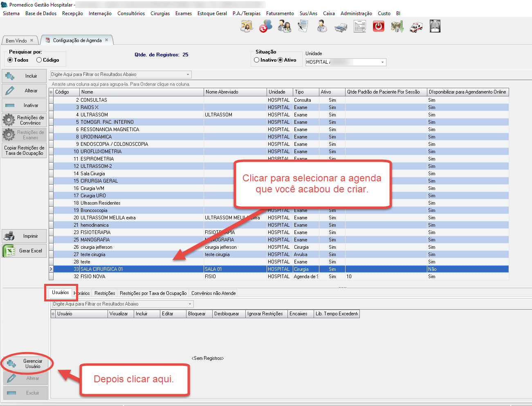The height and width of the screenshot is (406, 532).
Task: Expand the top results filter dropdown
Action: click(x=188, y=75)
